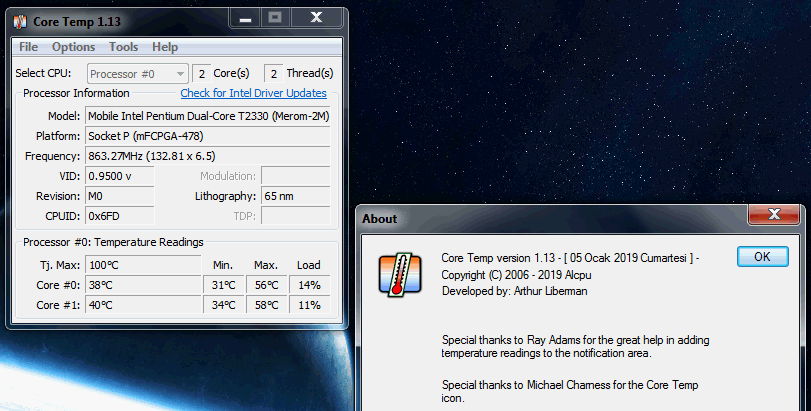811x411 pixels.
Task: Click the VID value 0.9500 v
Action: [x=119, y=176]
